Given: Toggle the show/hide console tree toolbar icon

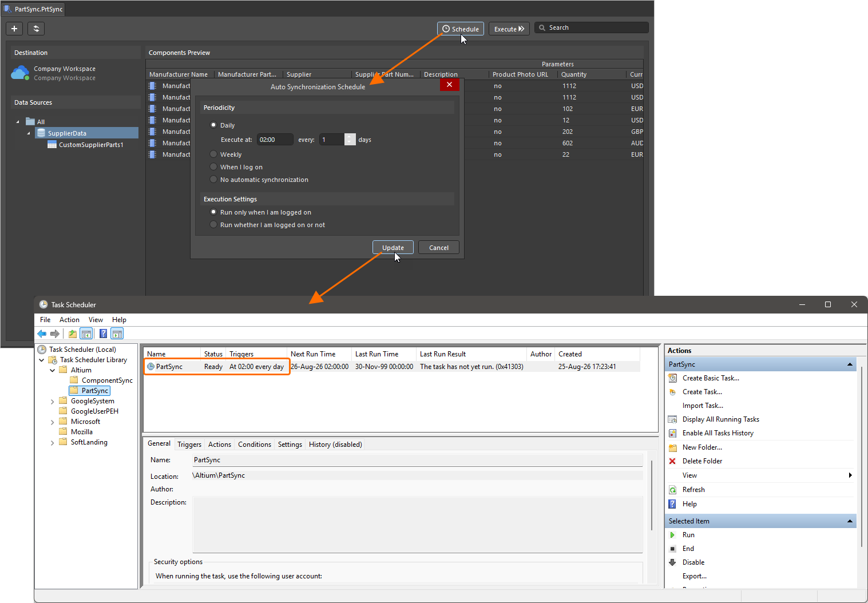Looking at the screenshot, I should coord(86,334).
